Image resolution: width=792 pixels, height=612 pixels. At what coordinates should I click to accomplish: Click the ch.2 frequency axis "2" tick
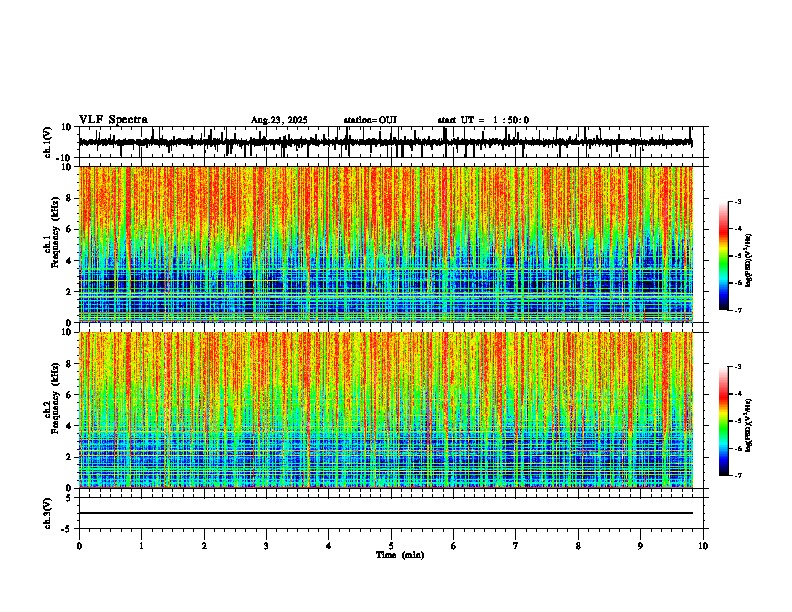click(x=70, y=457)
